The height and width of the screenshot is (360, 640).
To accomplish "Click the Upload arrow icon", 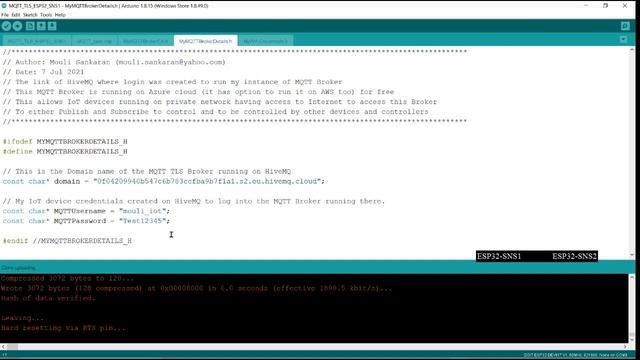I will (x=17, y=26).
